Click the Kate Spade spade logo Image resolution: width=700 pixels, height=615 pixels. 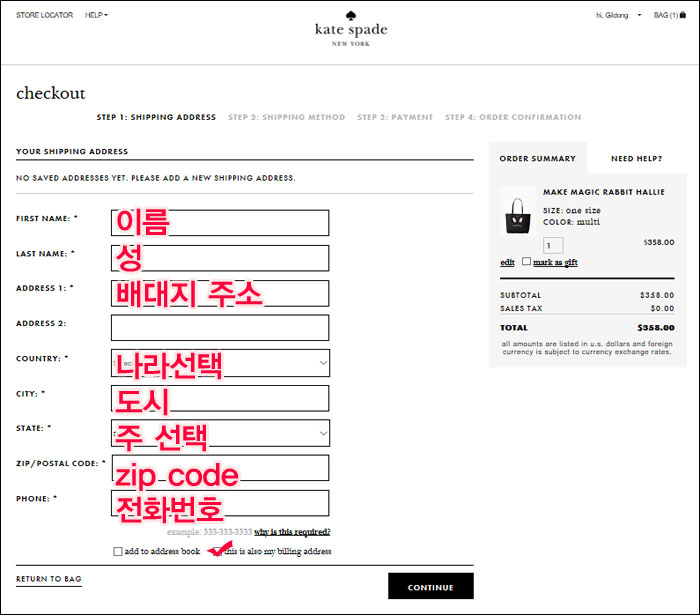pyautogui.click(x=351, y=16)
